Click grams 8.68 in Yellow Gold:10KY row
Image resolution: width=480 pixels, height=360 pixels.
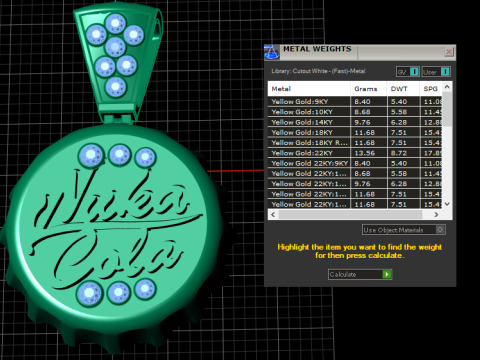point(362,112)
